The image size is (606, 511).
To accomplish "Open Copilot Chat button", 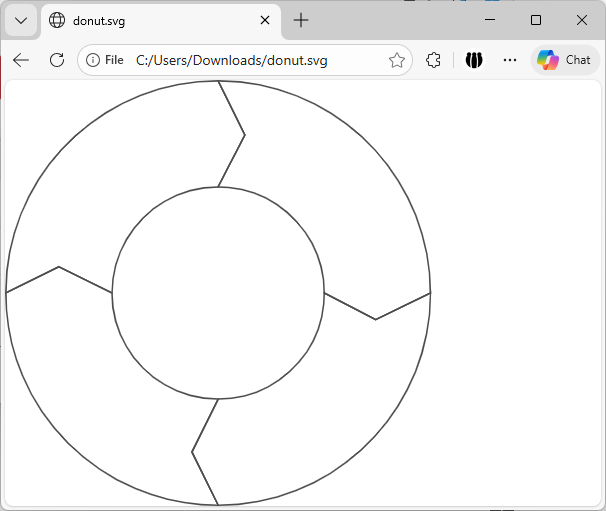I will click(565, 60).
